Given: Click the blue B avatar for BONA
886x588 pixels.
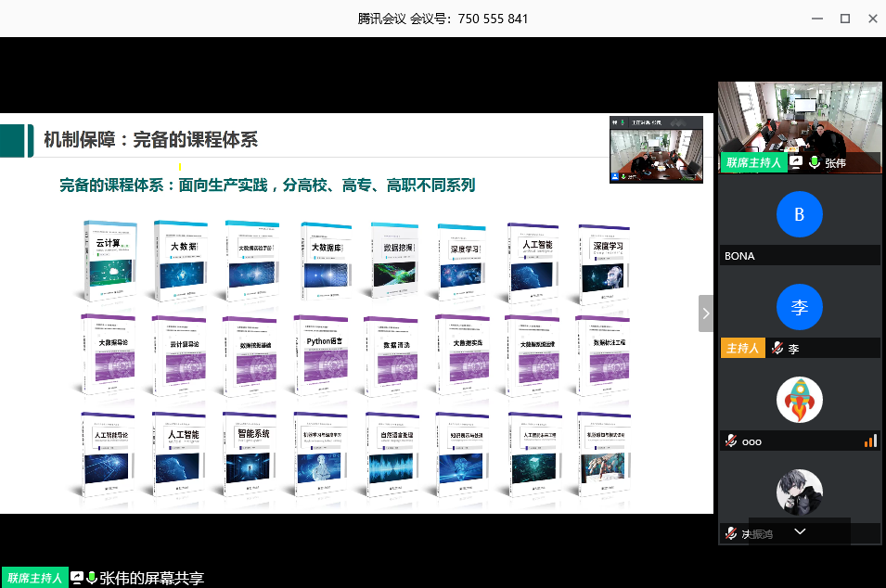Looking at the screenshot, I should click(x=799, y=215).
